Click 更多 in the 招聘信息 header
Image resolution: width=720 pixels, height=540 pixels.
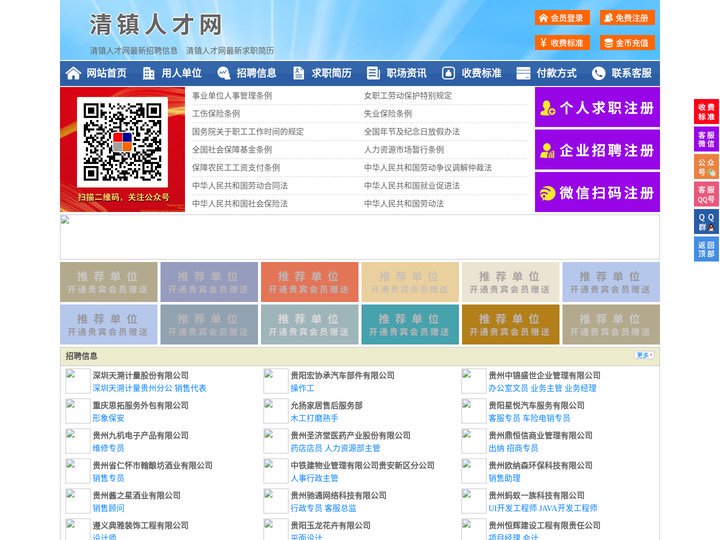coord(644,355)
